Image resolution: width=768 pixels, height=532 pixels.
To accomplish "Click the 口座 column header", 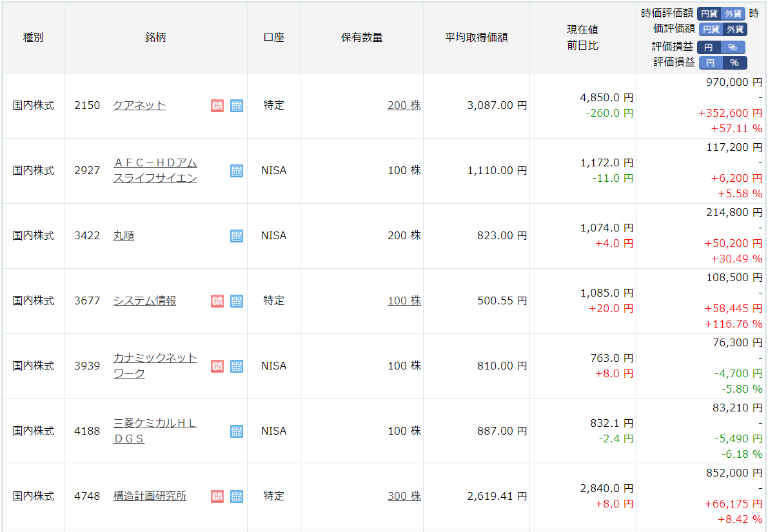I will click(x=274, y=37).
